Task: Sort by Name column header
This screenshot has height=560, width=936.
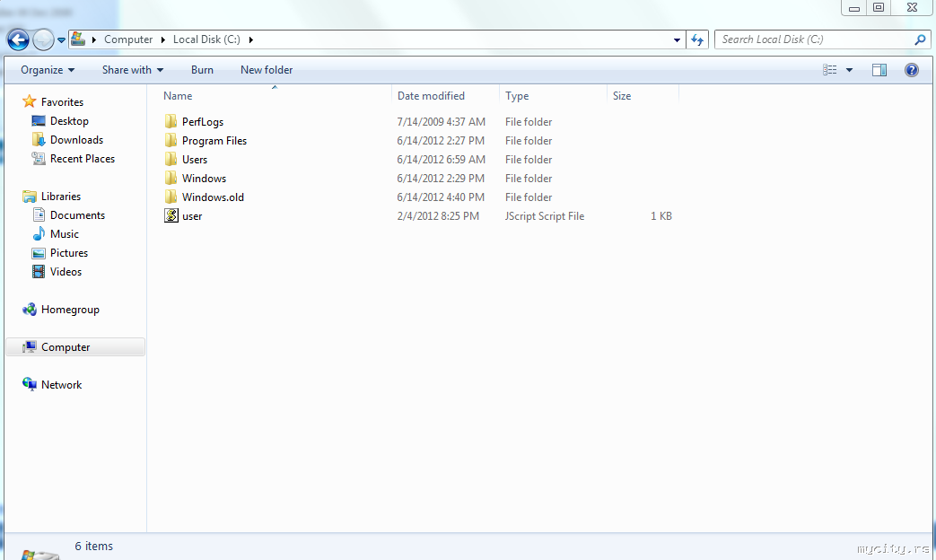Action: [275, 95]
